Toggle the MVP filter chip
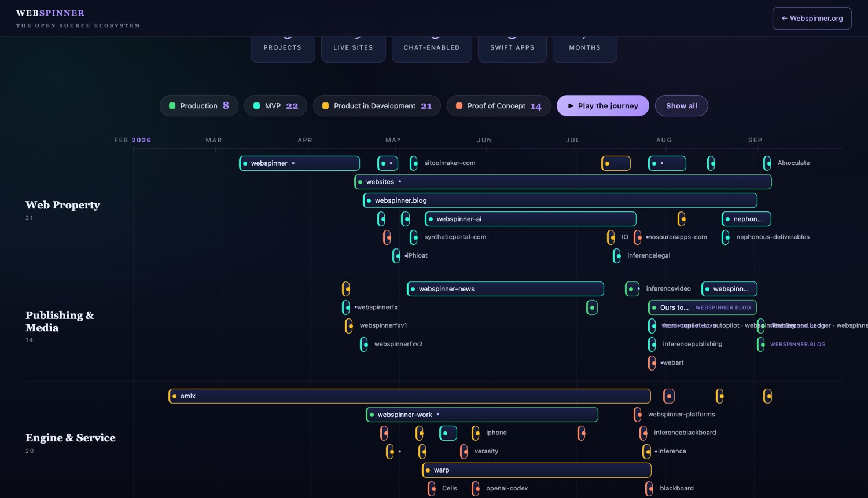The image size is (868, 498). tap(275, 106)
